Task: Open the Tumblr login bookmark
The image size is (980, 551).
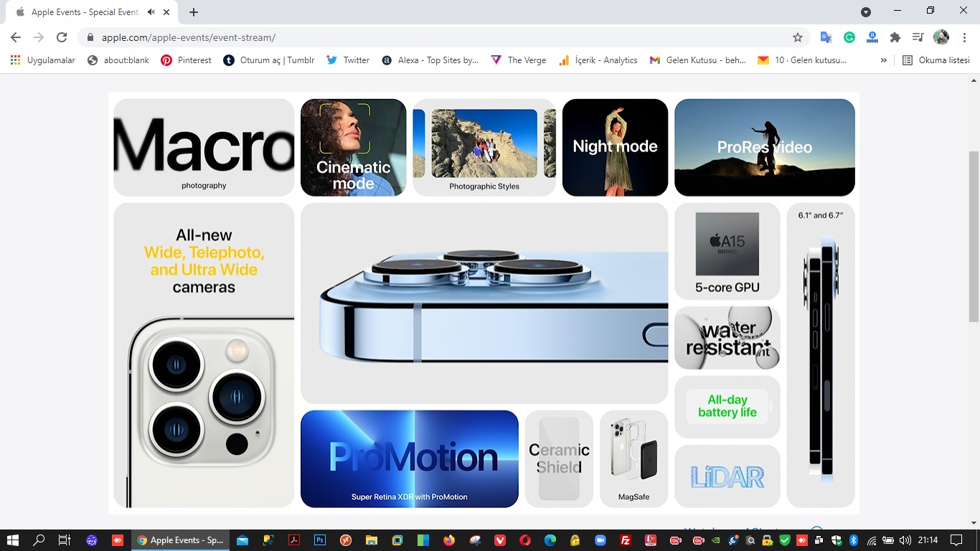Action: 269,60
